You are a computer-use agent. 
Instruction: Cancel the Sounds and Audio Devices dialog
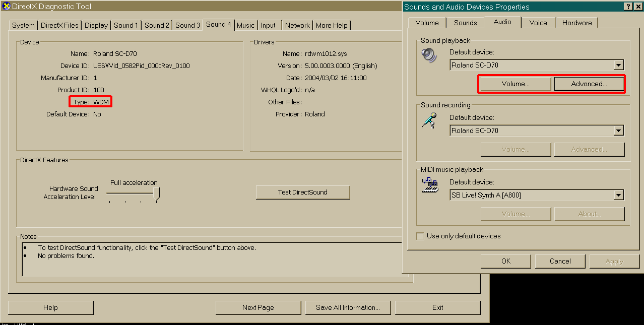coord(560,261)
